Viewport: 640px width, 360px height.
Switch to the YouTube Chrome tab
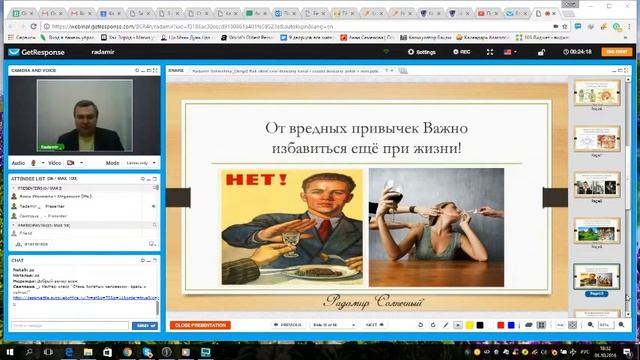[489, 13]
